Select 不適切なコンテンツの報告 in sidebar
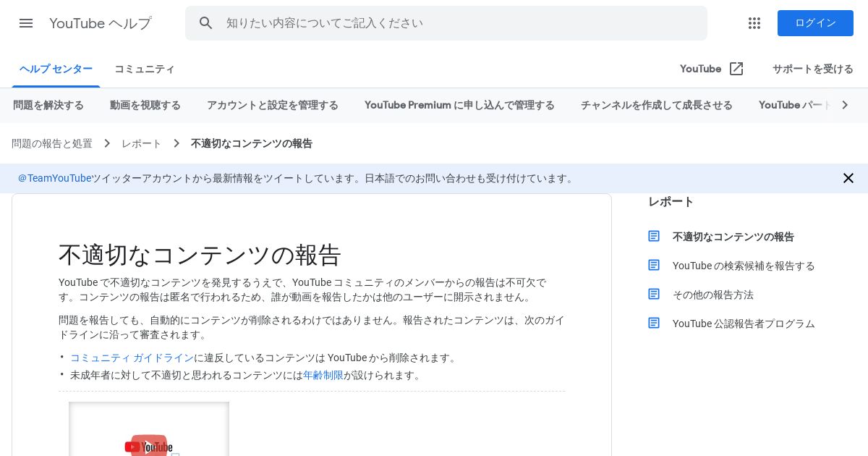Image resolution: width=868 pixels, height=456 pixels. (x=733, y=237)
